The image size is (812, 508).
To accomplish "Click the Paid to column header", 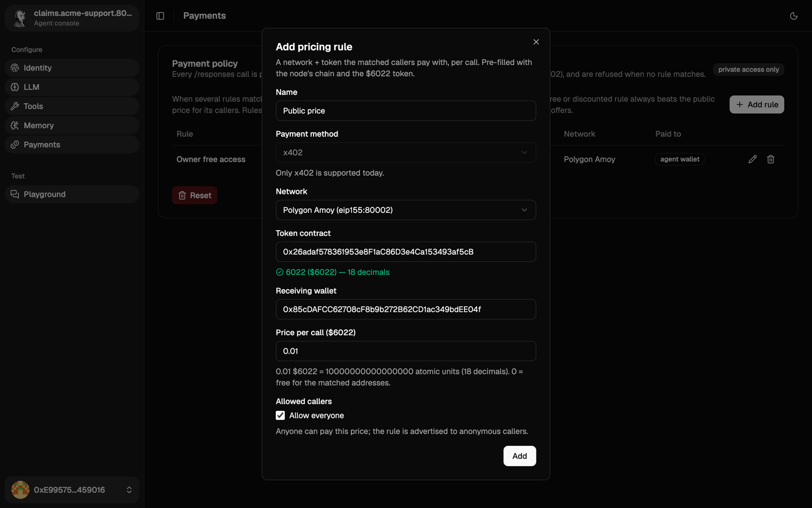I will pyautogui.click(x=668, y=134).
